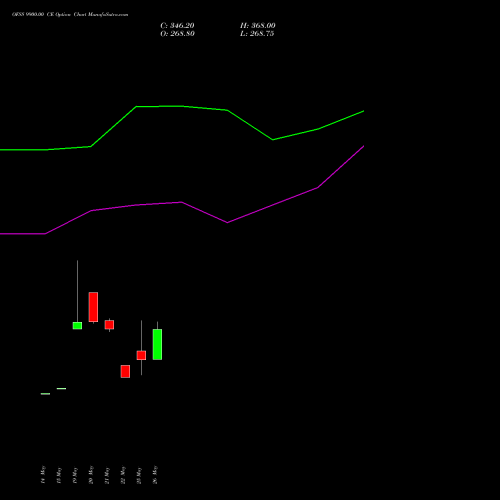Click the green candle with long upper wick
The image size is (500, 500).
coord(77,325)
